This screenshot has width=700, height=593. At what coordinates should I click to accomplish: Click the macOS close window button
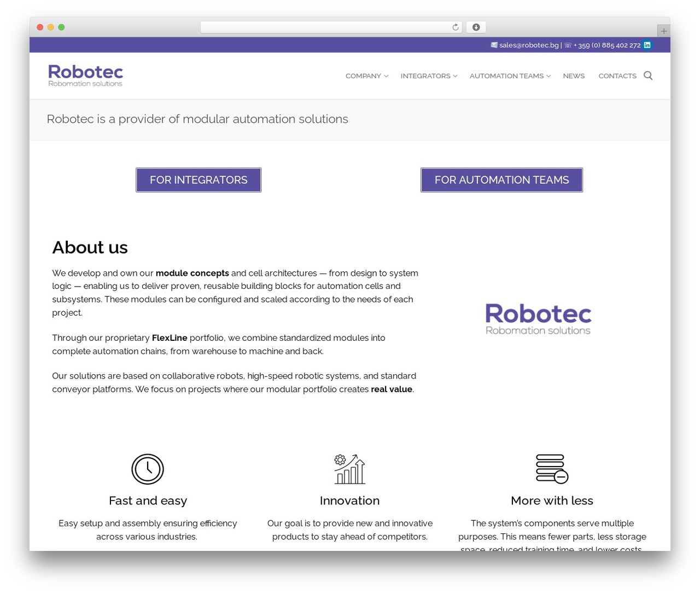[x=40, y=27]
